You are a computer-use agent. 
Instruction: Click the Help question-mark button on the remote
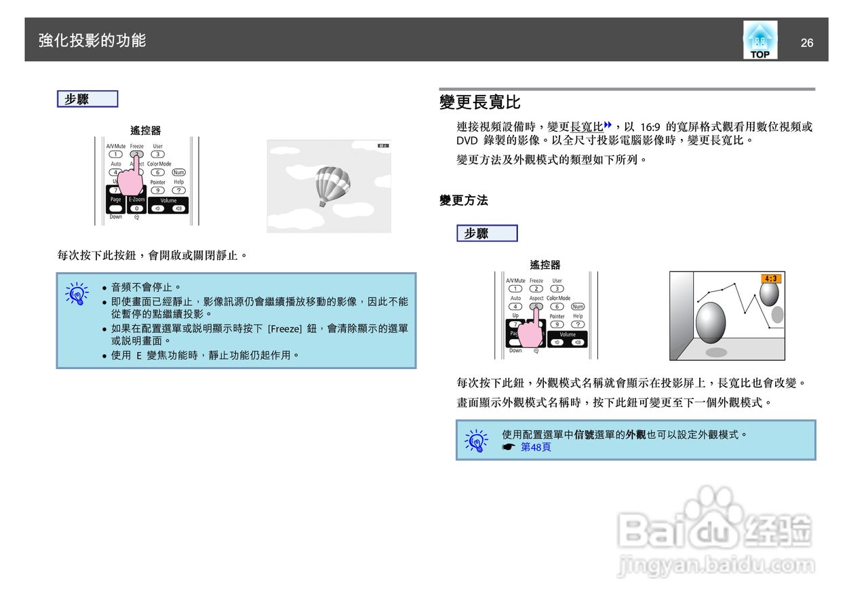click(180, 190)
